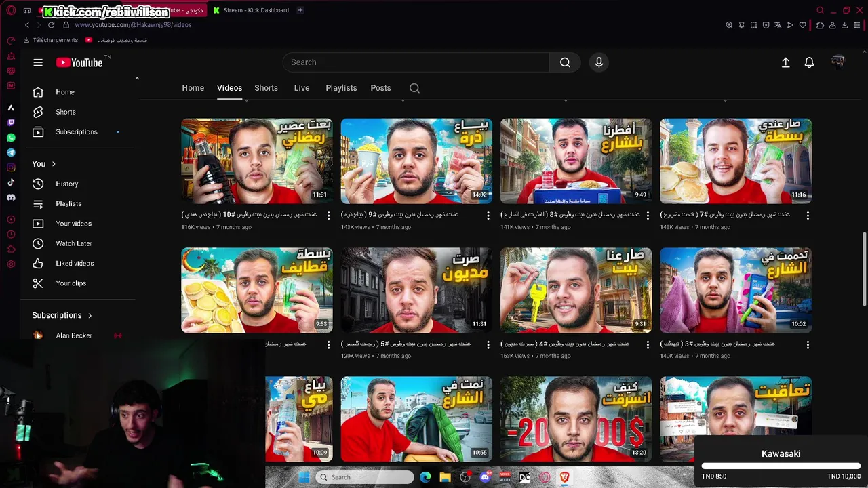The image size is (868, 488).
Task: Open browser downloads arrow icon
Action: [x=844, y=25]
